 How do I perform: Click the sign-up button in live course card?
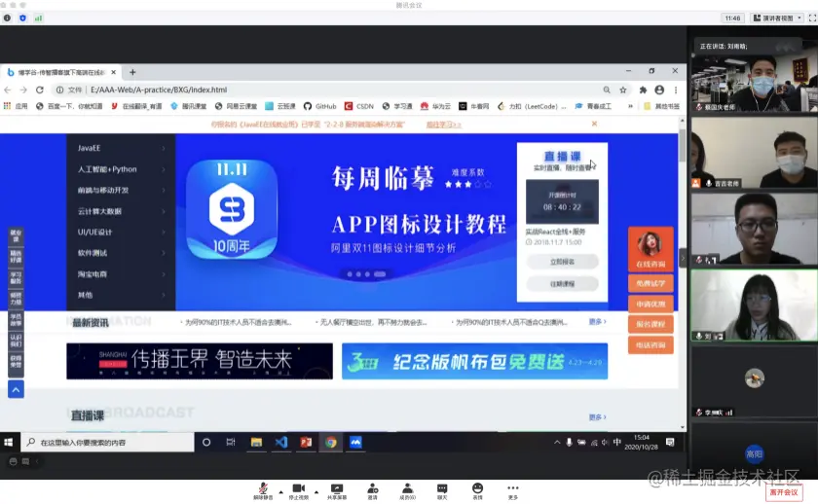click(x=563, y=262)
